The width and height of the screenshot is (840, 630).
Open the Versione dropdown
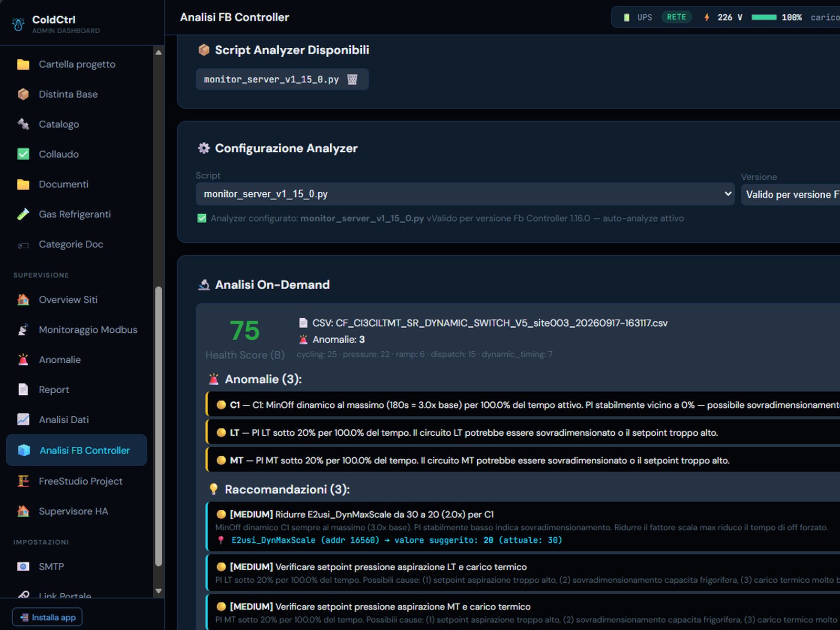(x=791, y=194)
